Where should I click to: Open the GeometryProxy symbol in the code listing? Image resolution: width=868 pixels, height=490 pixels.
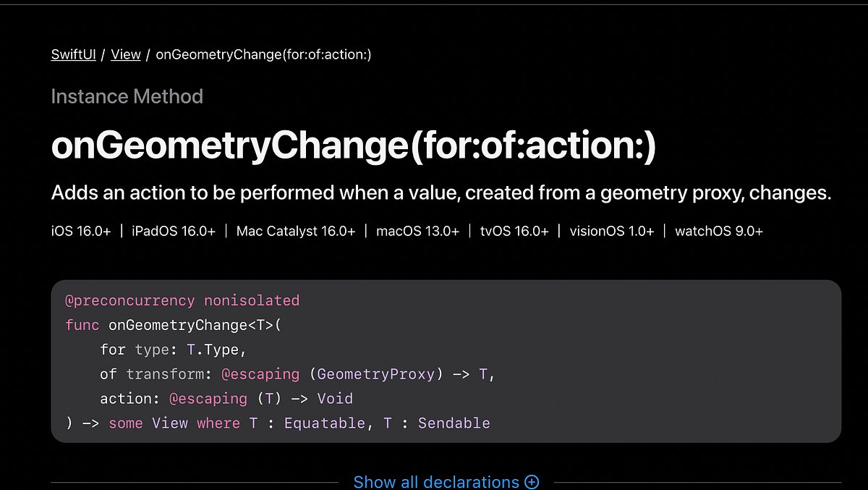click(376, 374)
